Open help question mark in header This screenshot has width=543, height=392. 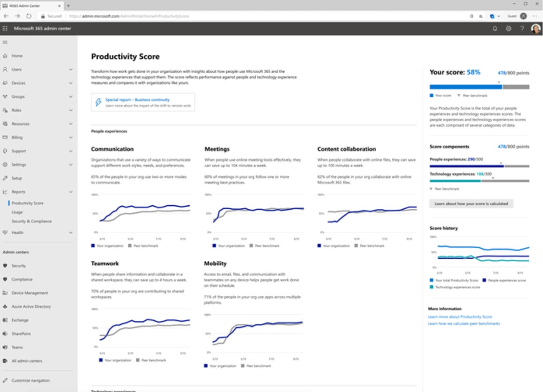[x=522, y=28]
